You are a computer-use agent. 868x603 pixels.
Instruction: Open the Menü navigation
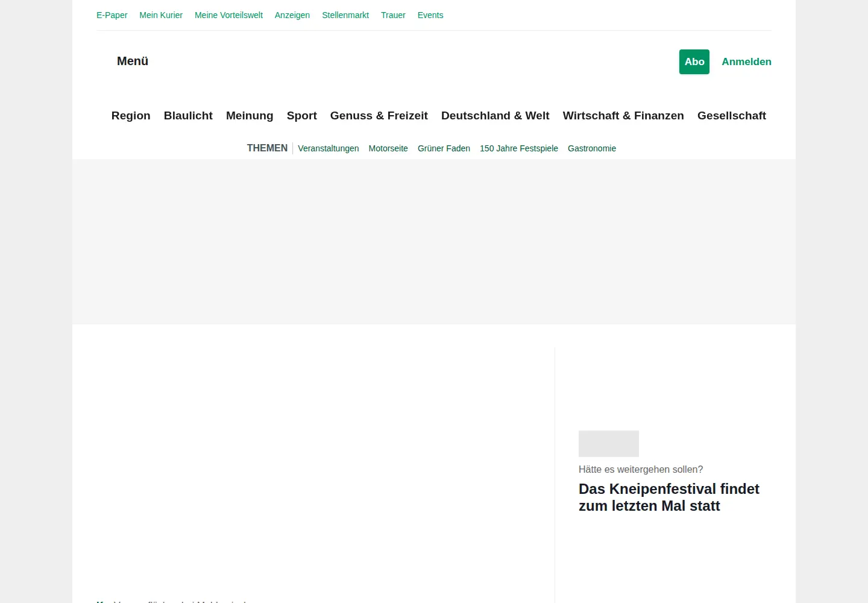tap(133, 61)
